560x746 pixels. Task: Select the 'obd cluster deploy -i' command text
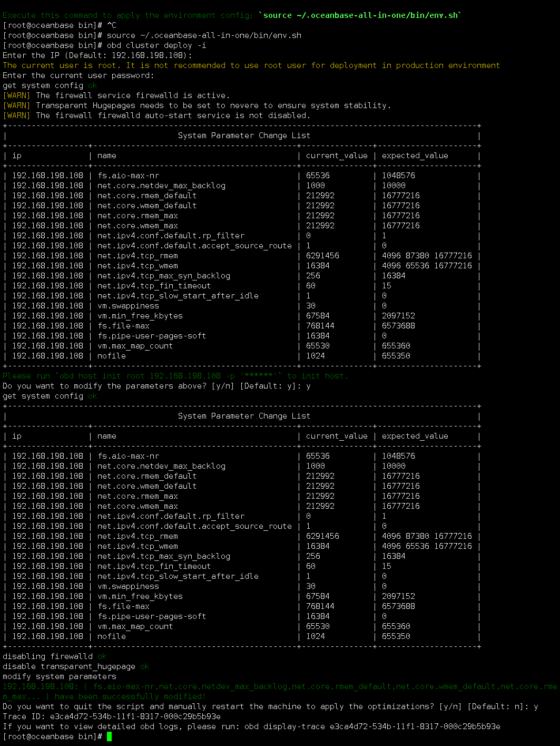156,45
